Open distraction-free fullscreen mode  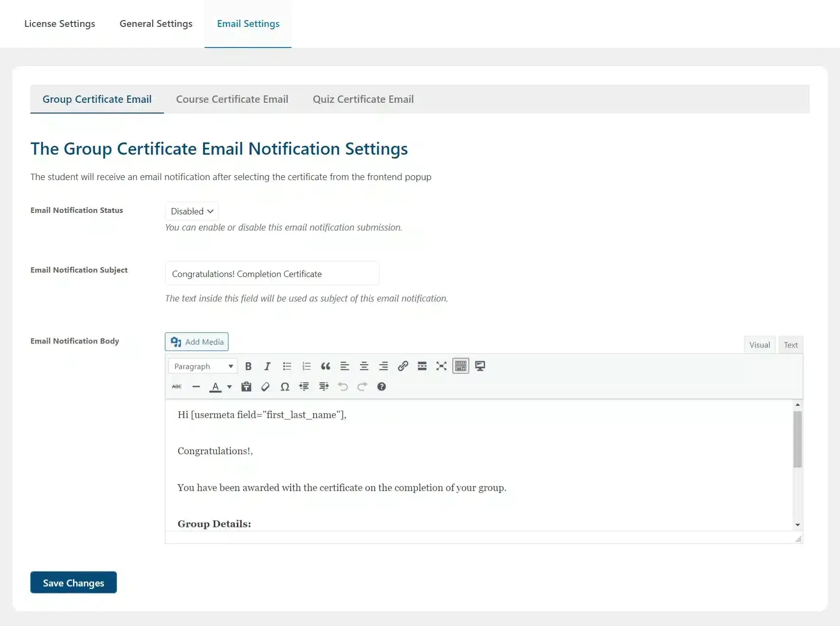click(441, 366)
